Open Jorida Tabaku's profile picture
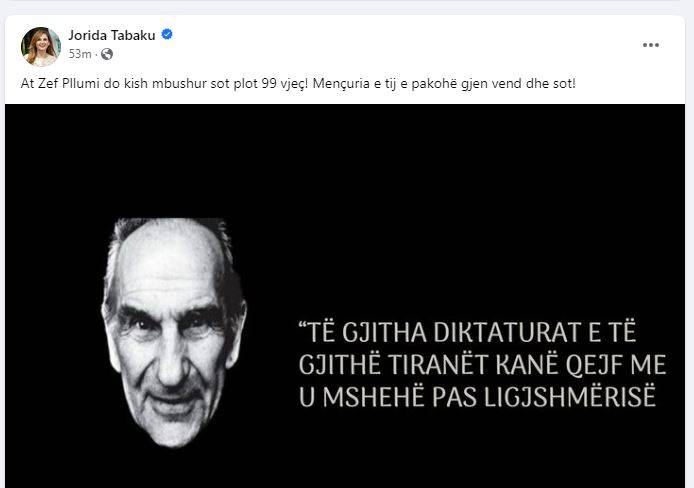The height and width of the screenshot is (488, 694). coord(41,46)
